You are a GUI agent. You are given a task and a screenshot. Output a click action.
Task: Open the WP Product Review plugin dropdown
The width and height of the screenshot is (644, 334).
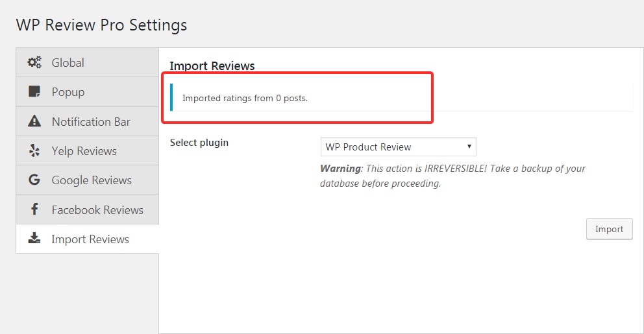(399, 147)
